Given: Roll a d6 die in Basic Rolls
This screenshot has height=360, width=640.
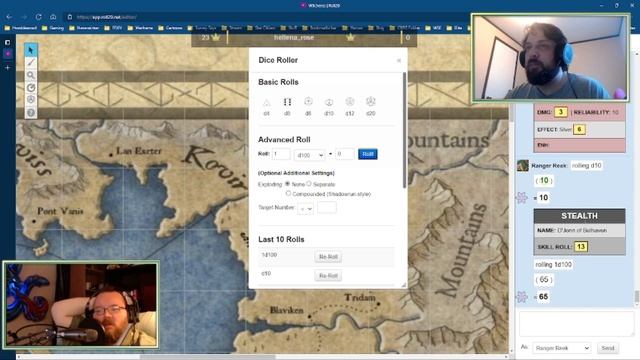Looking at the screenshot, I should coord(287,106).
